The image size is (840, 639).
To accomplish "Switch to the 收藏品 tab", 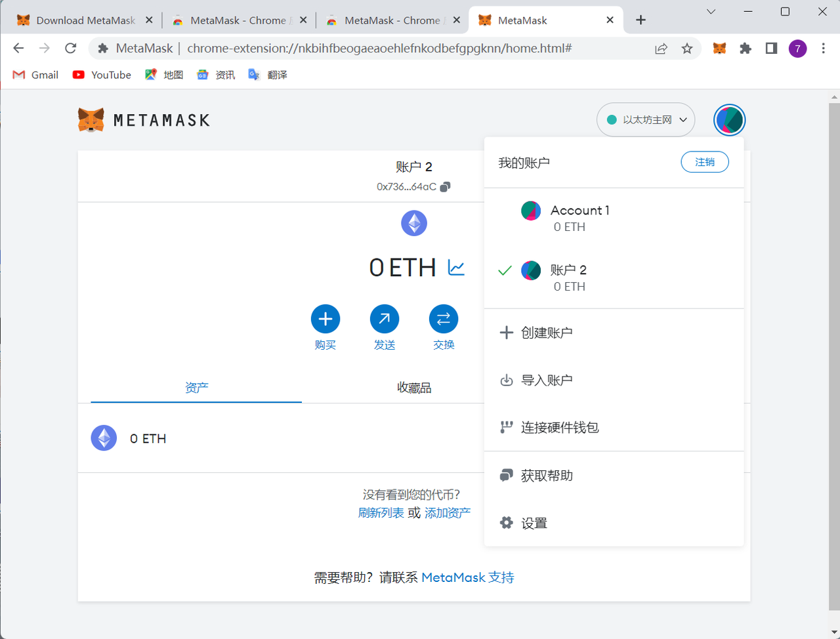I will (x=414, y=388).
